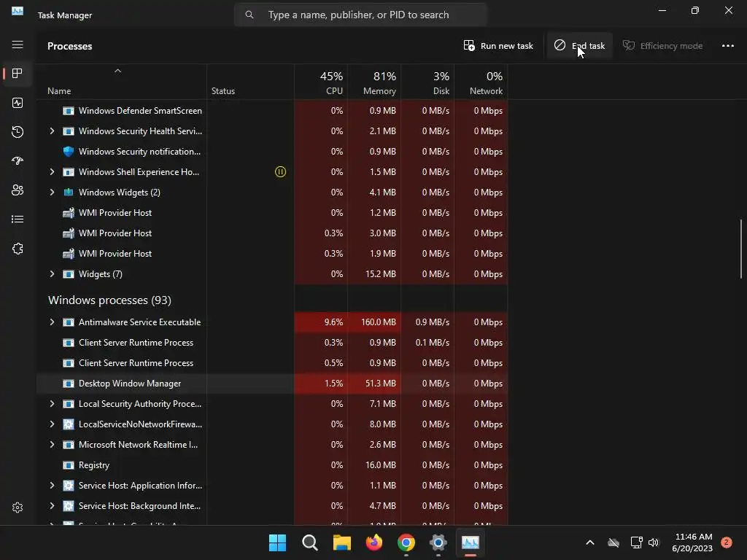Open the Windows Start button on taskbar
Screen dimensions: 747x560
pos(277,542)
